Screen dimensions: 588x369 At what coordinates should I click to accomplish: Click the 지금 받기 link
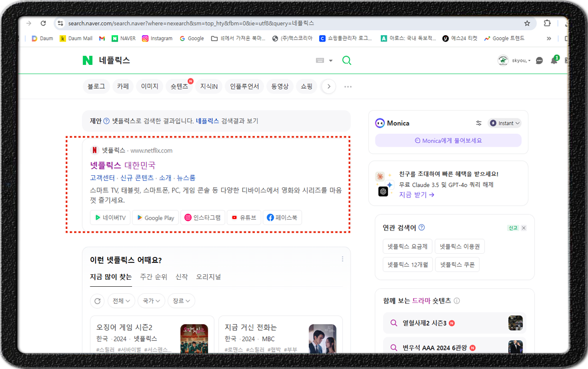pyautogui.click(x=417, y=195)
